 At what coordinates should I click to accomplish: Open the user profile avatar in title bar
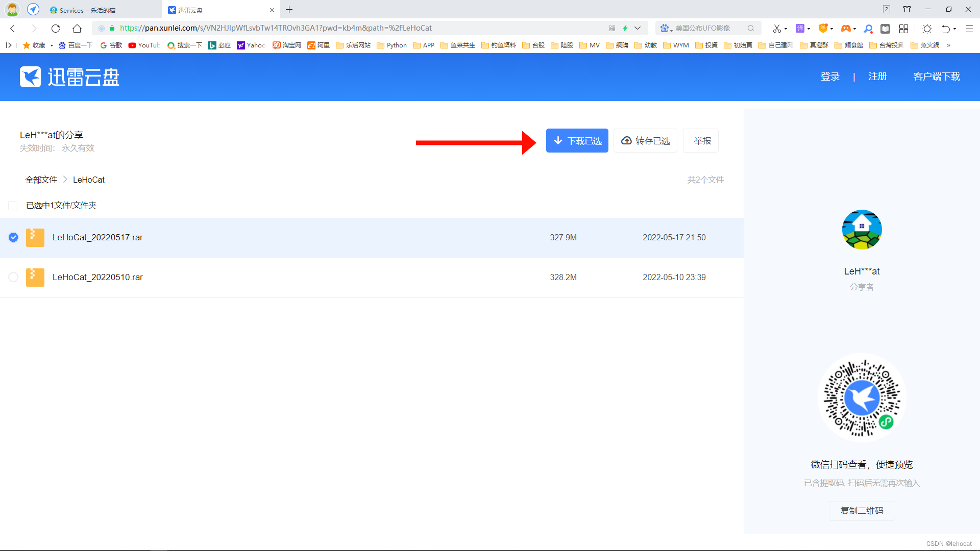click(12, 9)
